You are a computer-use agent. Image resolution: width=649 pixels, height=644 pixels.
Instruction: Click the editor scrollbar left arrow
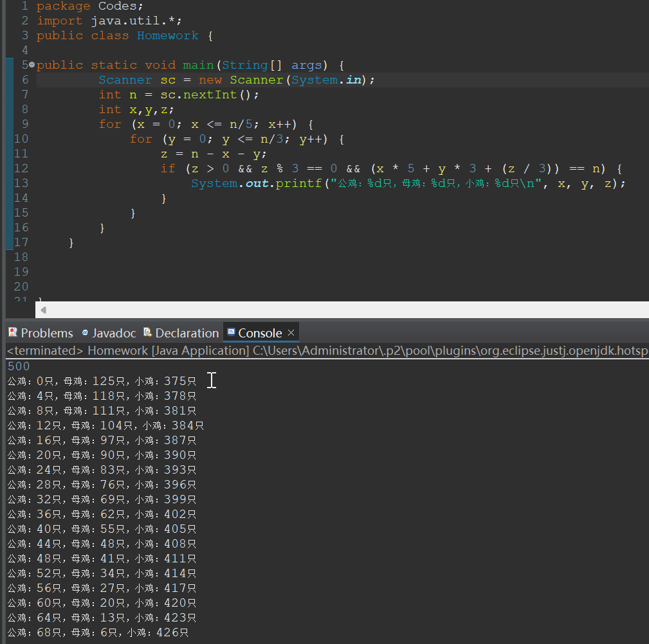pos(43,310)
